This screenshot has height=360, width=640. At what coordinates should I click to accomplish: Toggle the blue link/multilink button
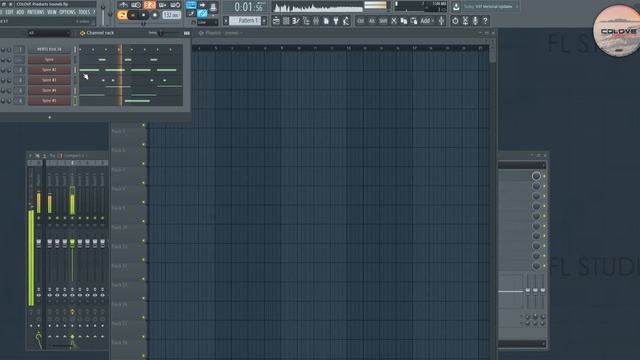202,13
